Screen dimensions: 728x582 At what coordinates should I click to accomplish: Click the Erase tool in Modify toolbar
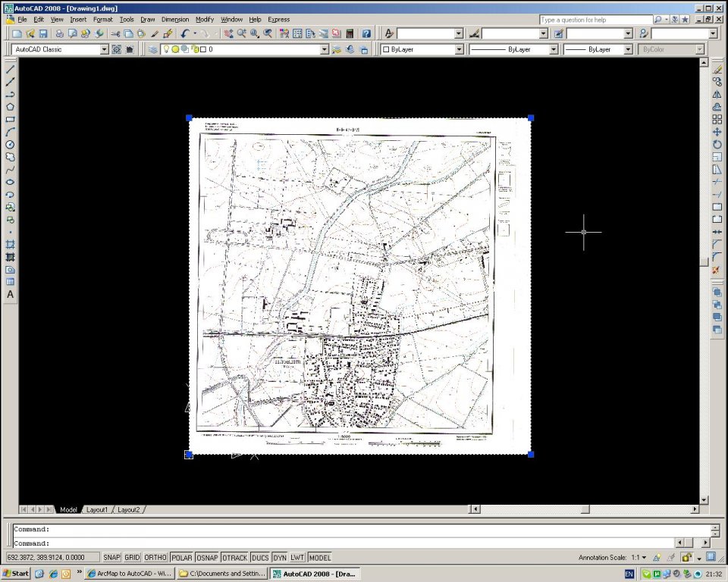[x=717, y=70]
